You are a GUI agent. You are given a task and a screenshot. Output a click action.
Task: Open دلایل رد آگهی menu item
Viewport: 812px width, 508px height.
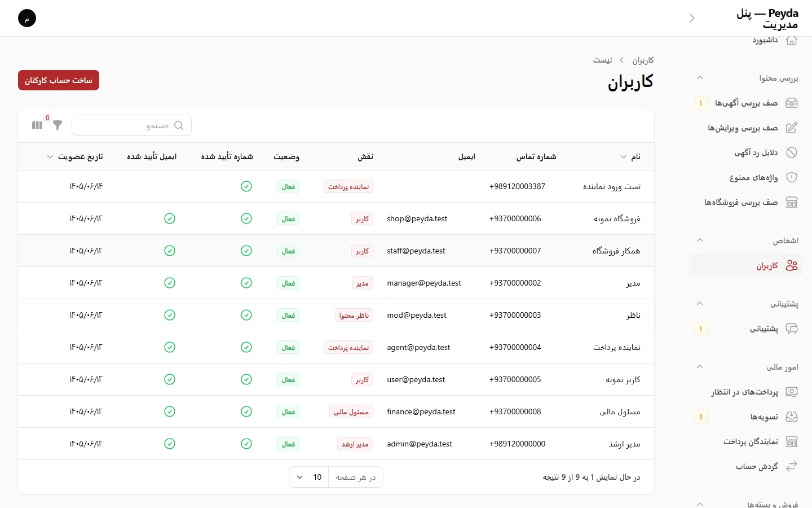click(x=746, y=152)
